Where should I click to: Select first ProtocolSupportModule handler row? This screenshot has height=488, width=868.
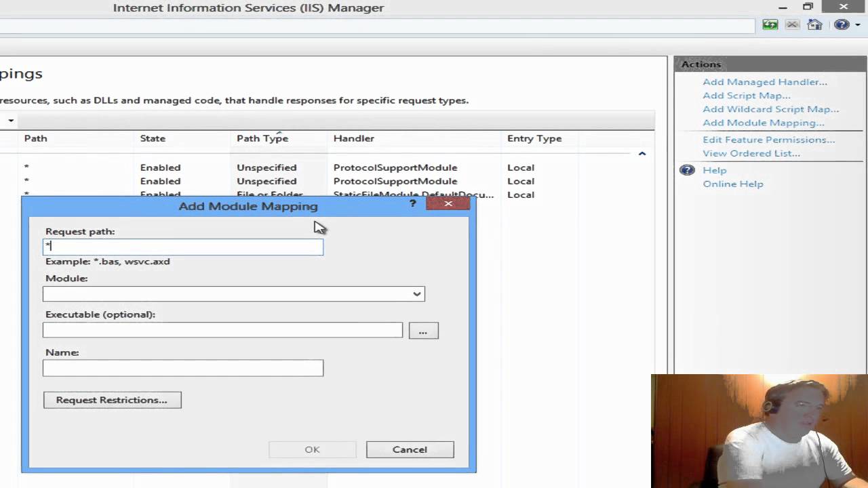(327, 167)
